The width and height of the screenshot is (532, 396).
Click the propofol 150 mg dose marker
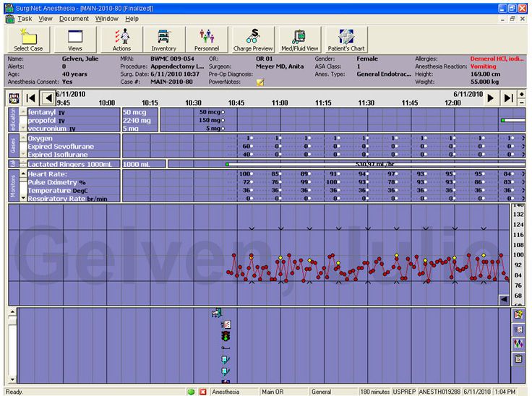point(223,120)
